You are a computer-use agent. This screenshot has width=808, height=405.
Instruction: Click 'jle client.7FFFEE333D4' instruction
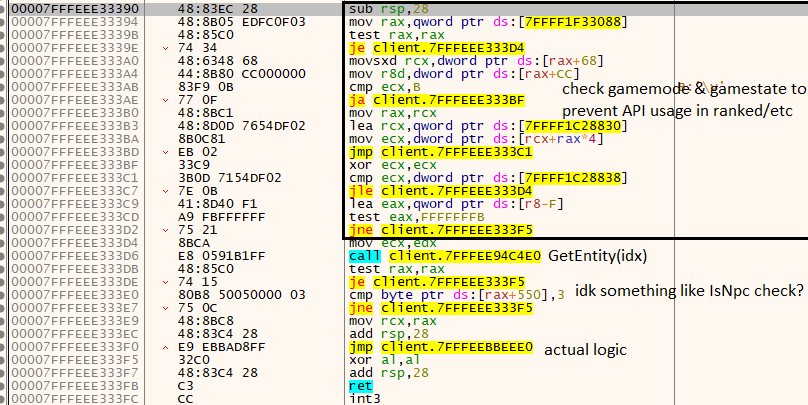coord(441,191)
